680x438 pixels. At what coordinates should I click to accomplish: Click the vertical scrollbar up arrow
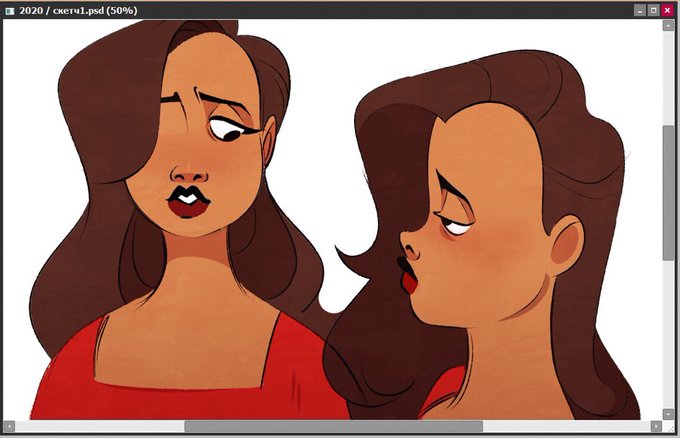point(668,26)
